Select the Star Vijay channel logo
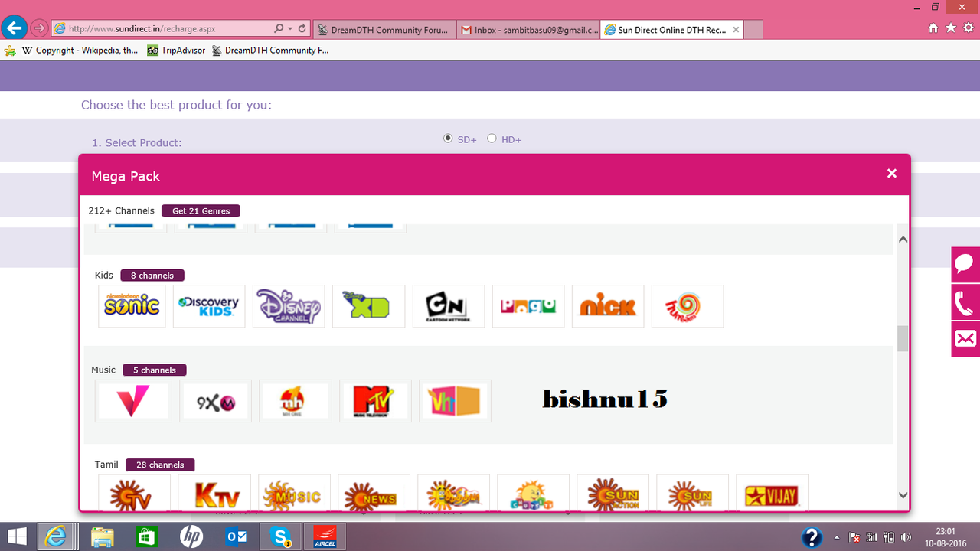Screen dimensions: 980x551 [x=772, y=492]
